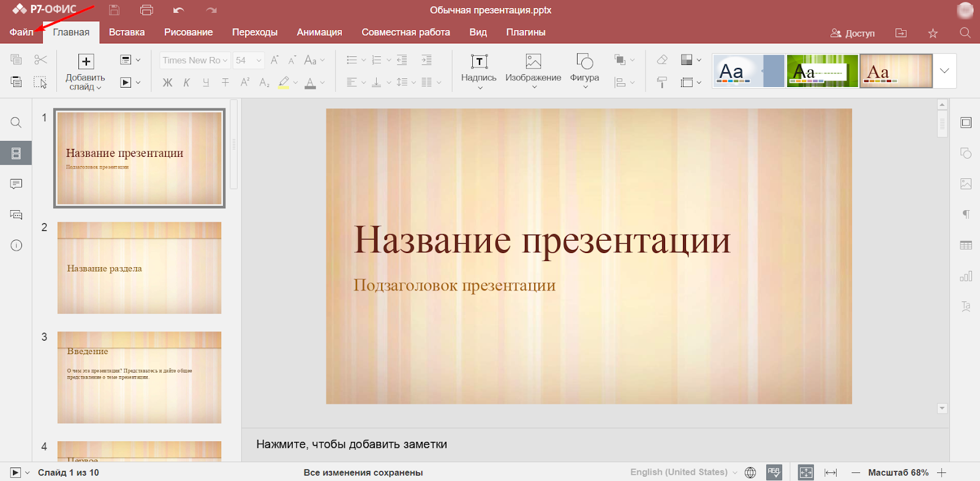Click the Надпись text box button

point(479,72)
